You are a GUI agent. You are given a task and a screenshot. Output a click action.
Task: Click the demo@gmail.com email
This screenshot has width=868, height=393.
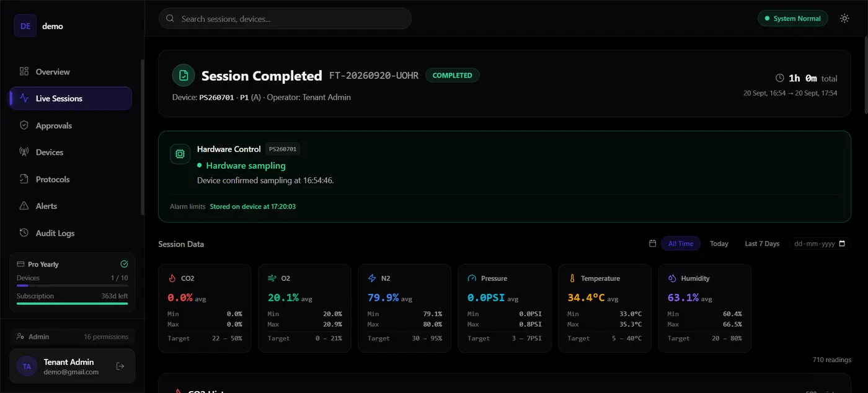[71, 372]
